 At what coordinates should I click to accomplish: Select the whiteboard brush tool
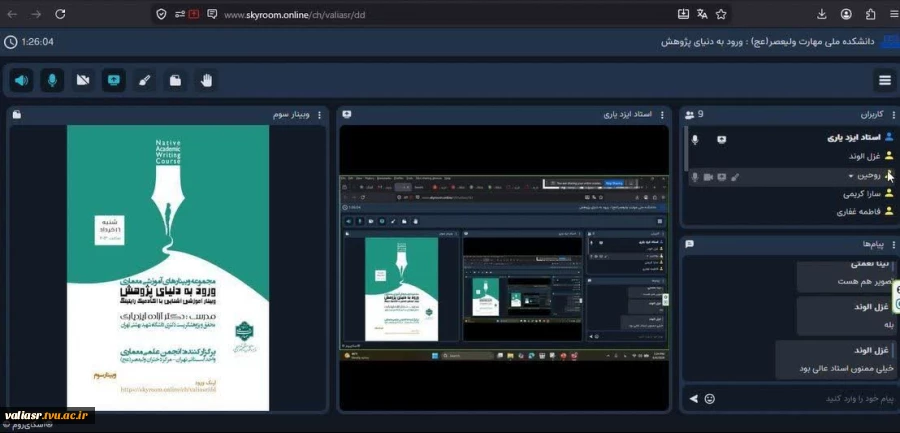pyautogui.click(x=145, y=80)
